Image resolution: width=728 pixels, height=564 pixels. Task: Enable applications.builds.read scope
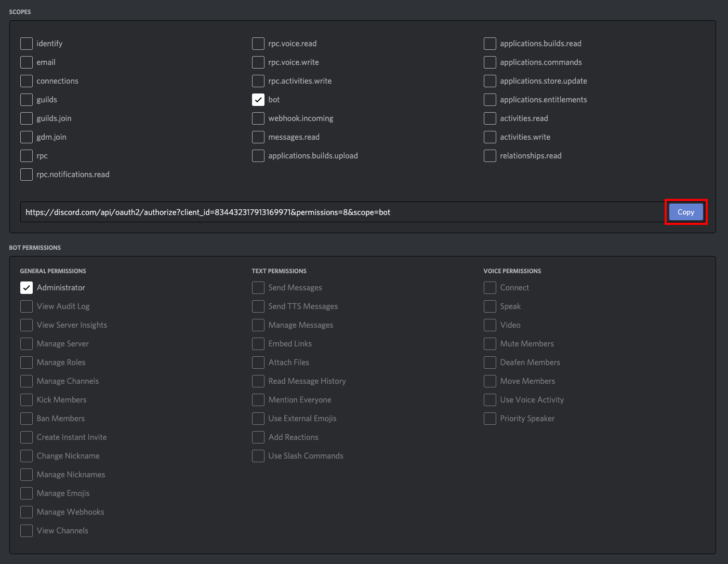pos(490,44)
